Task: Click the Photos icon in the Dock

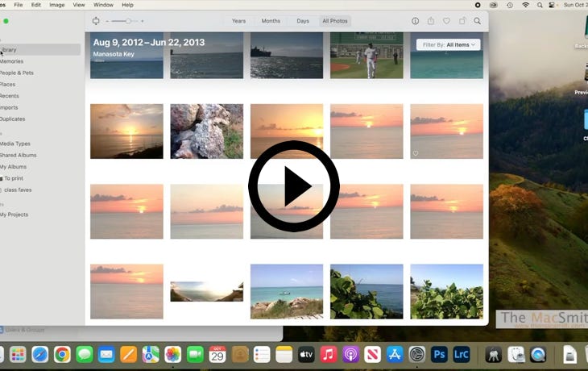Action: coord(173,355)
